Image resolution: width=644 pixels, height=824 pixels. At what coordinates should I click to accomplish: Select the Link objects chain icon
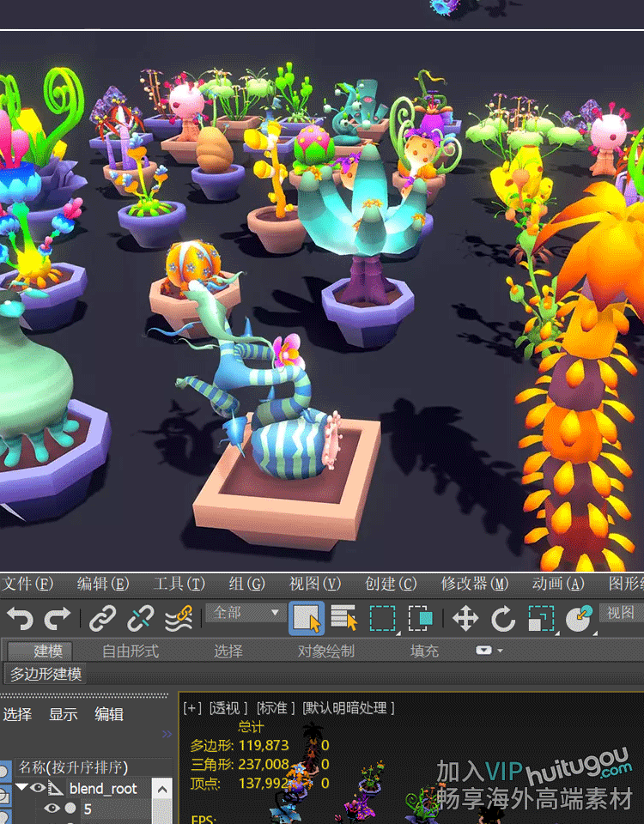tap(103, 618)
